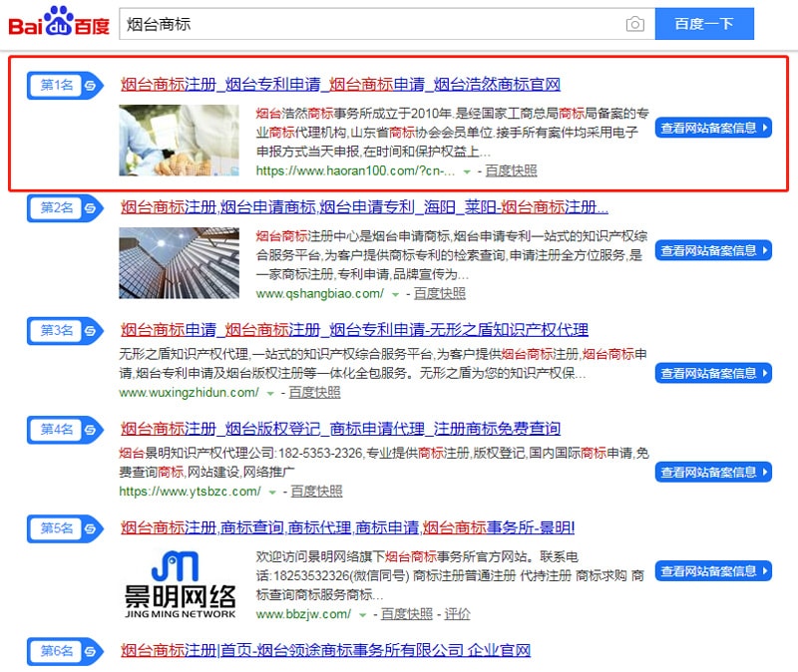Click description starting 烟台景明知识产权代理公司
The image size is (798, 672).
coord(384,463)
